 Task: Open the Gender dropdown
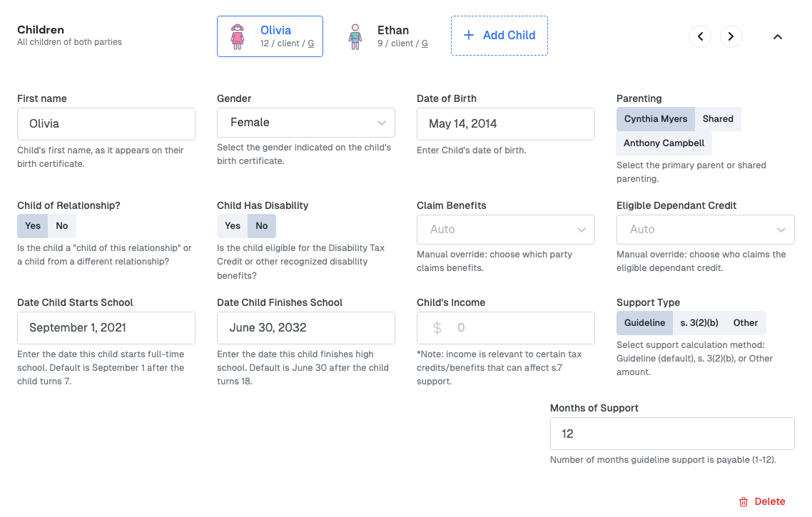[x=306, y=123]
